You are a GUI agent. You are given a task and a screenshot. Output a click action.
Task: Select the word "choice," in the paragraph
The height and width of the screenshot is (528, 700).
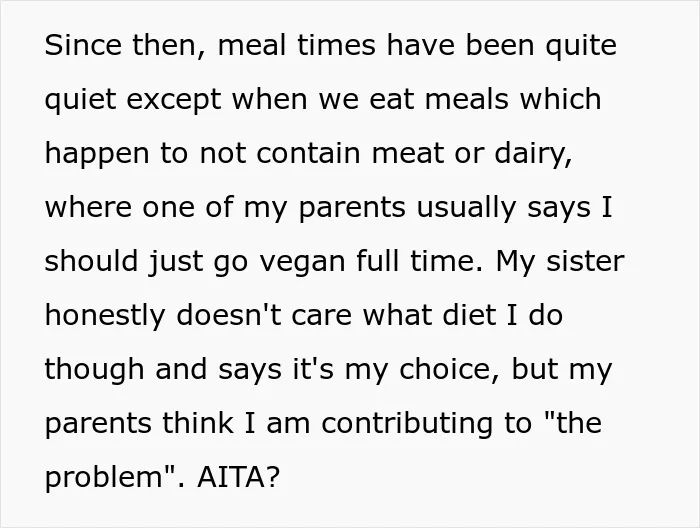tap(449, 370)
